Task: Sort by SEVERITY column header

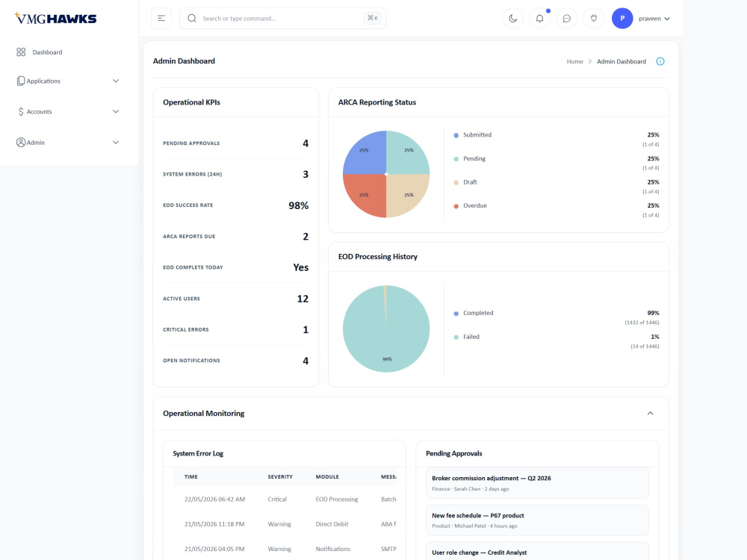Action: 280,476
